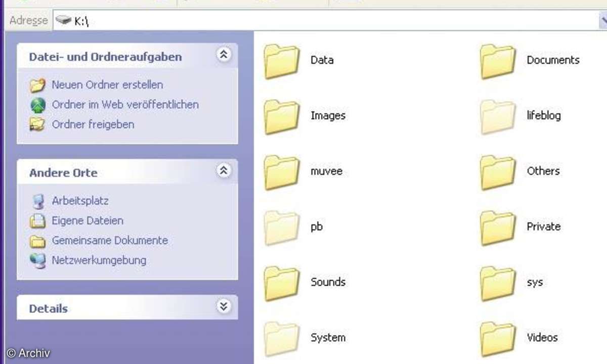Open the Data folder icon
Viewport: 607px width, 364px height.
tap(282, 61)
